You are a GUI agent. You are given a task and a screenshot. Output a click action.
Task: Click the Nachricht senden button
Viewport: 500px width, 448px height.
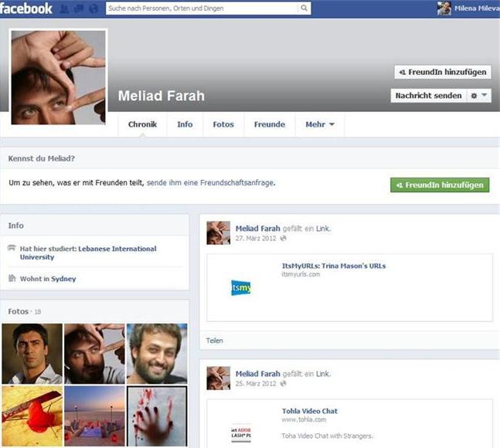tap(427, 96)
